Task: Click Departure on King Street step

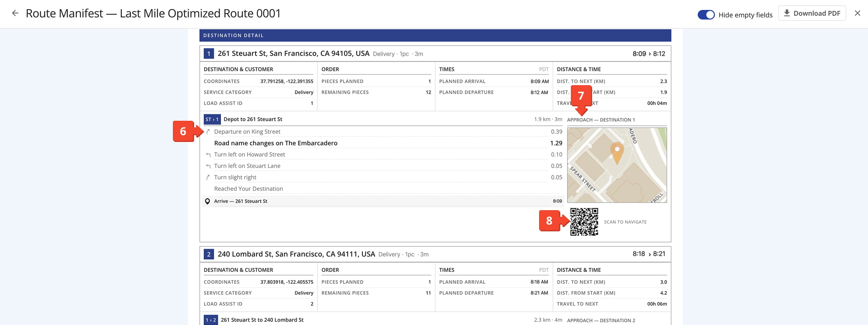Action: 247,132
